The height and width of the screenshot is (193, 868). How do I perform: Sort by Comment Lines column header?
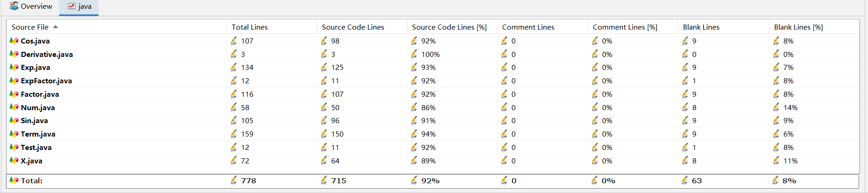pyautogui.click(x=528, y=27)
